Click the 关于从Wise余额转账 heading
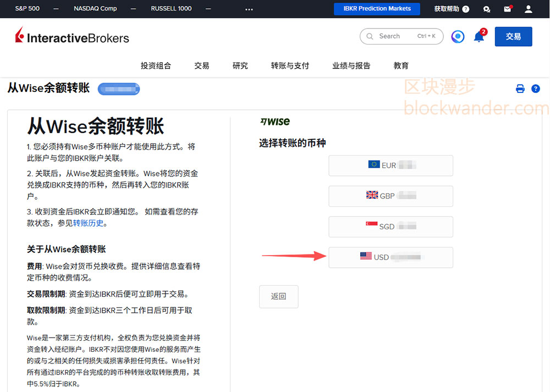The width and height of the screenshot is (550, 392). click(x=67, y=249)
